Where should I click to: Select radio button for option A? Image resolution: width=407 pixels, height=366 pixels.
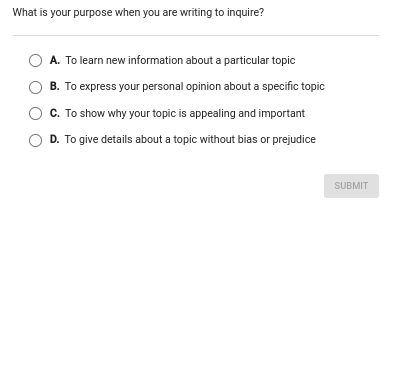tap(35, 61)
